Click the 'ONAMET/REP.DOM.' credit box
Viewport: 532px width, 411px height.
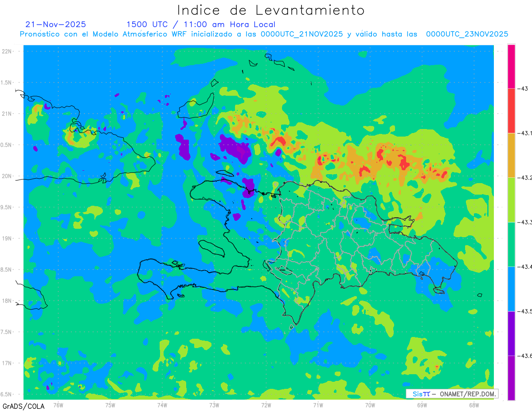coord(452,394)
